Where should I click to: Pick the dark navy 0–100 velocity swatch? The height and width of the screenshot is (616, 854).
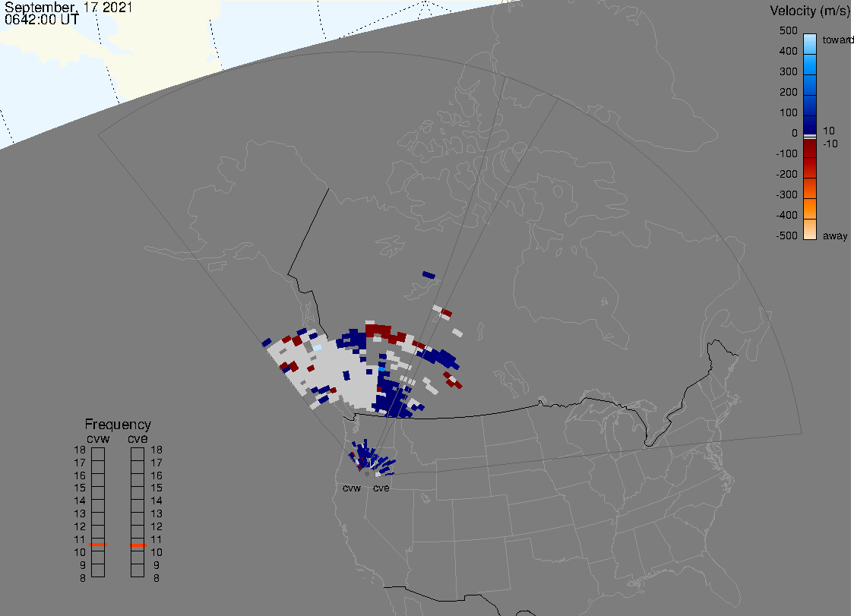click(809, 125)
